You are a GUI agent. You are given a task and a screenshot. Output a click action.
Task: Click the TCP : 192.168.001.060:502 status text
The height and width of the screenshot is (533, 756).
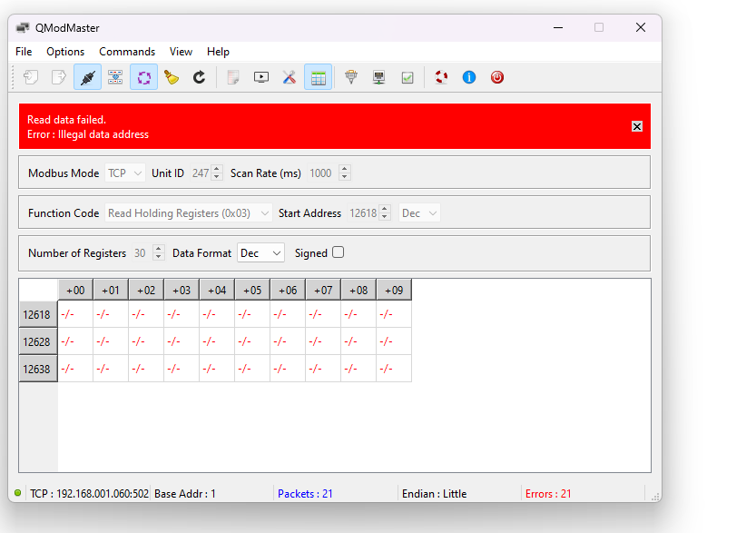tap(89, 493)
